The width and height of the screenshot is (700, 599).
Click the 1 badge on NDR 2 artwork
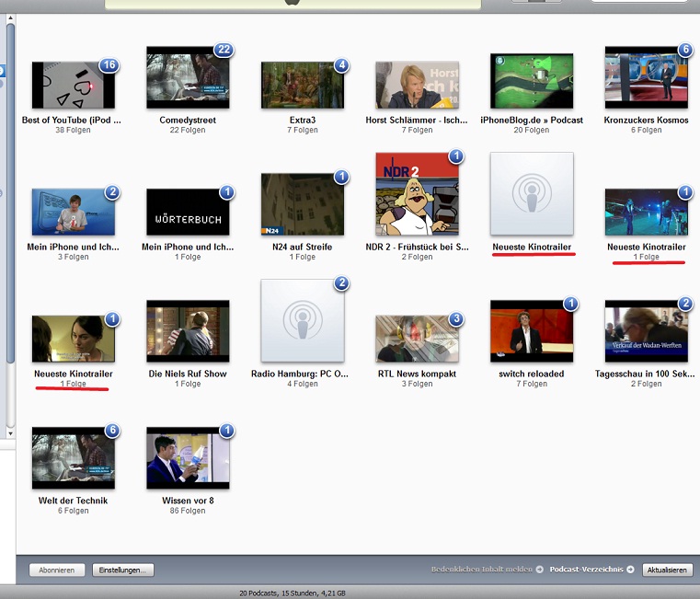tap(456, 156)
